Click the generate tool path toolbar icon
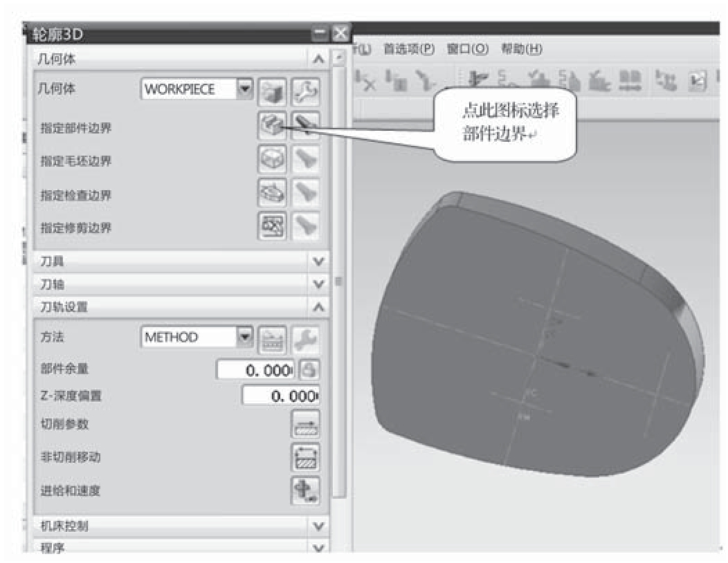This screenshot has width=728, height=563. click(x=477, y=80)
